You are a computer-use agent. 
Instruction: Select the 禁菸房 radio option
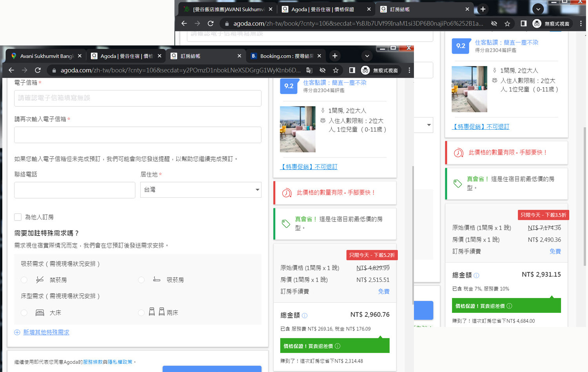point(24,280)
